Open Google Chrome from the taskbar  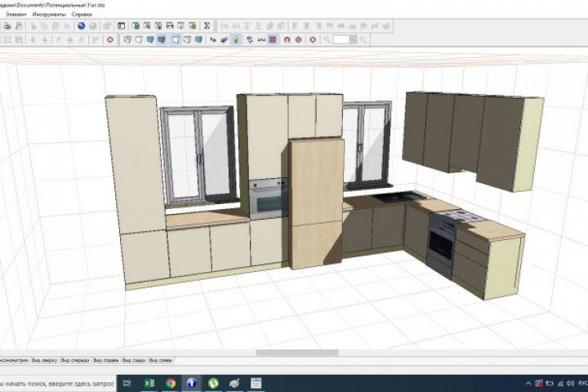point(171,383)
